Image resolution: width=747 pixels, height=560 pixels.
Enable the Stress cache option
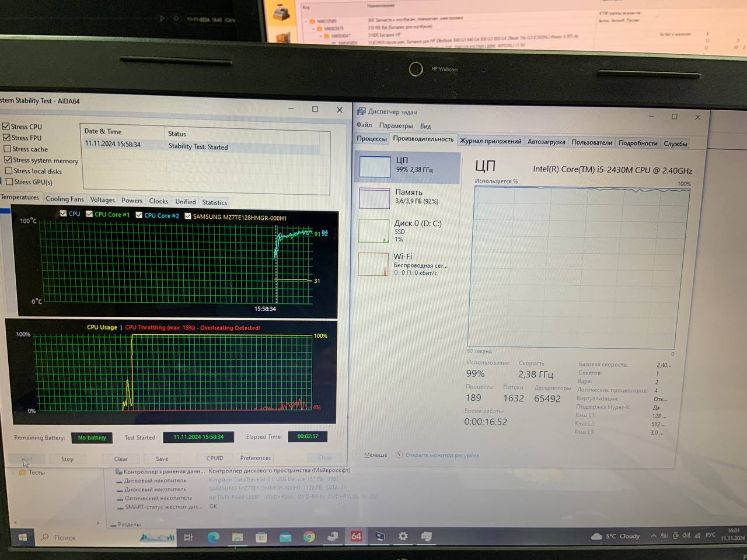(x=7, y=148)
